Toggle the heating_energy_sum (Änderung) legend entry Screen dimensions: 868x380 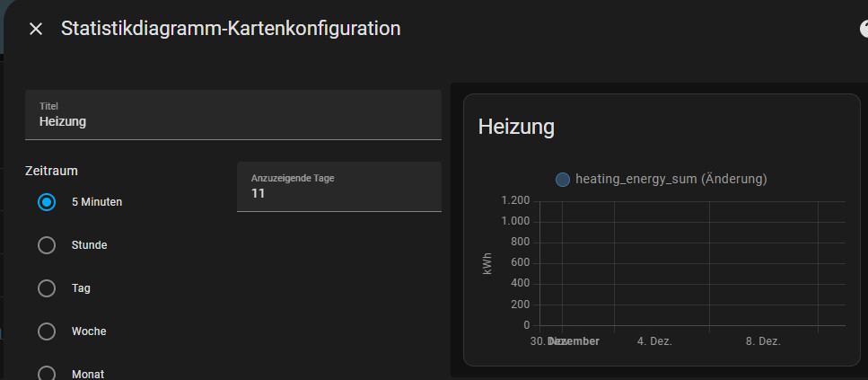(x=671, y=180)
